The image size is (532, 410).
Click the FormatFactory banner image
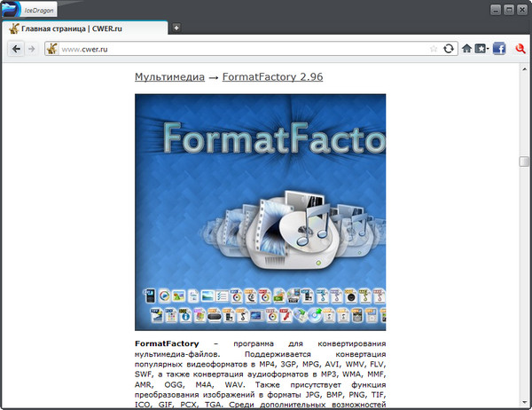260,211
